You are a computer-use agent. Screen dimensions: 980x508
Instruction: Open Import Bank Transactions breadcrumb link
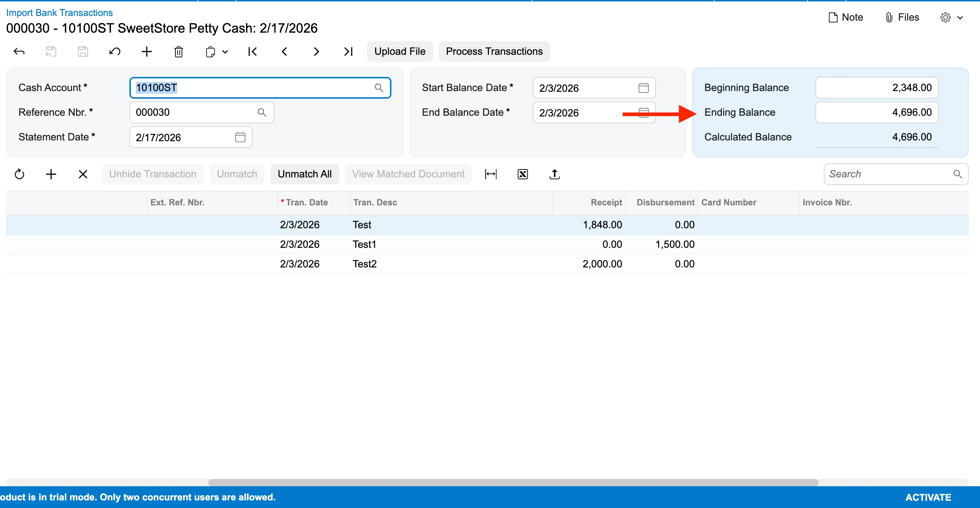click(x=59, y=13)
